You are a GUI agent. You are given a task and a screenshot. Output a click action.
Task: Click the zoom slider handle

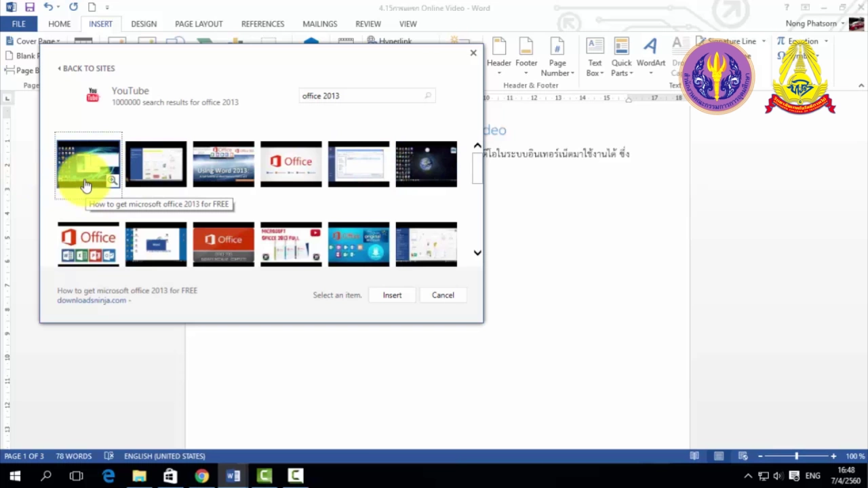797,456
